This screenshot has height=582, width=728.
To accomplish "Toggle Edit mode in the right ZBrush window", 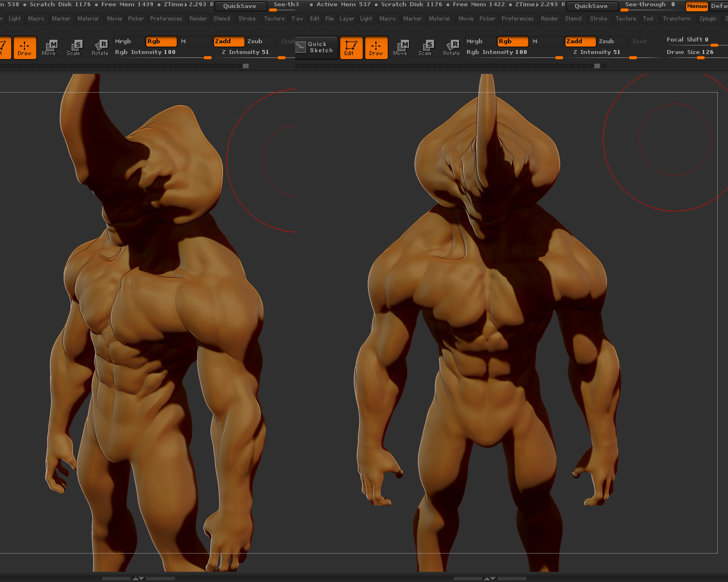I will pyautogui.click(x=351, y=48).
